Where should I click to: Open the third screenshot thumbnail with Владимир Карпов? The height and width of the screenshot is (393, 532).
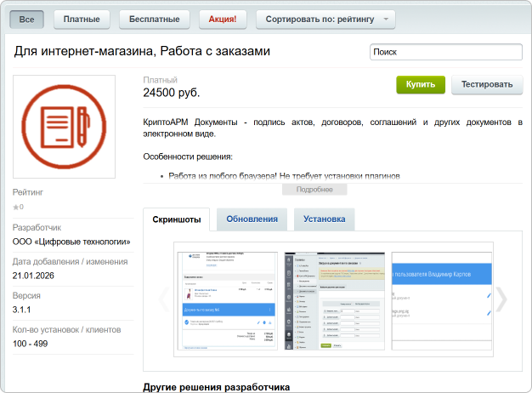coord(442,301)
